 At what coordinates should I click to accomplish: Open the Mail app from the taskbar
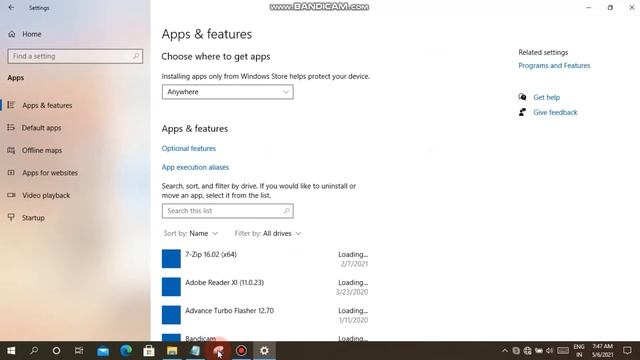click(103, 351)
